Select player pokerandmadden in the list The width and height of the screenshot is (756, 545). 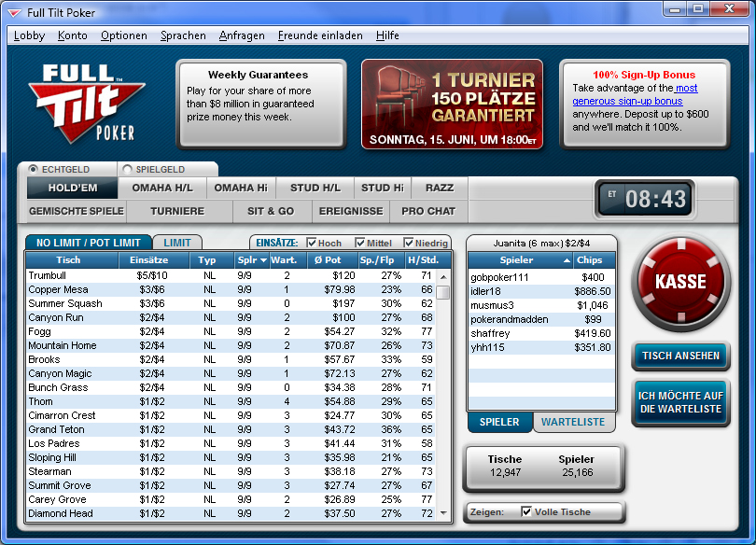[x=541, y=319]
